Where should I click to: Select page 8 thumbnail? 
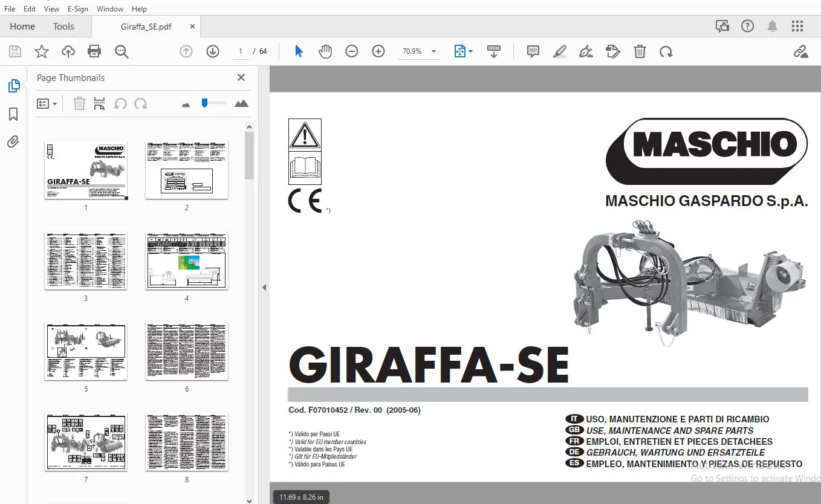click(x=187, y=442)
